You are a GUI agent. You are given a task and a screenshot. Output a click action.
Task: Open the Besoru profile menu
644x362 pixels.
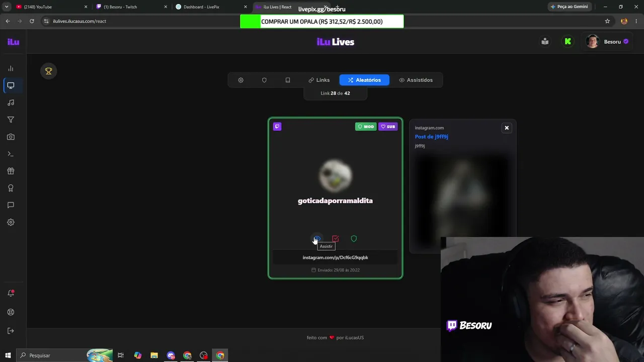point(607,42)
